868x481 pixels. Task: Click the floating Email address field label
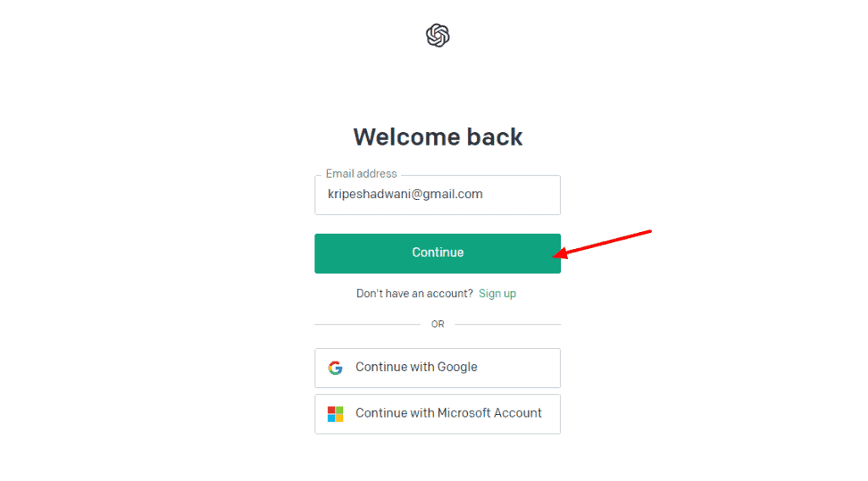tap(361, 174)
